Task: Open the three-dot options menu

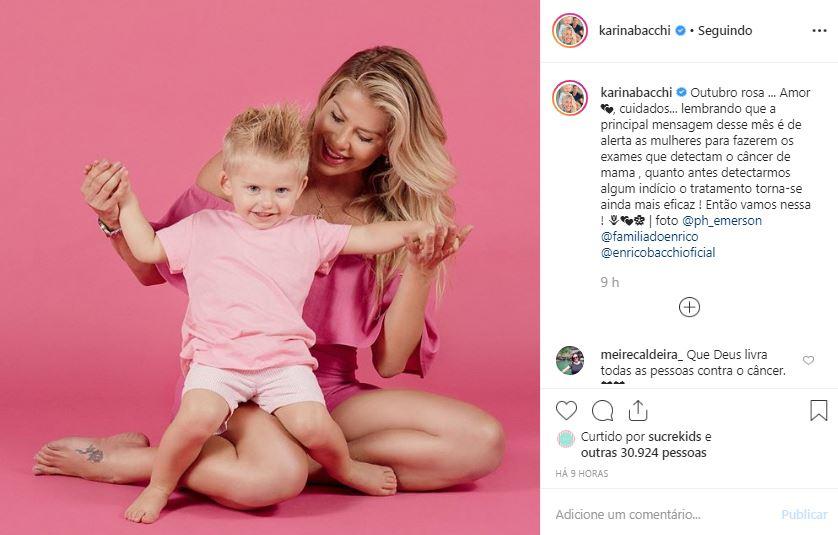Action: [819, 31]
